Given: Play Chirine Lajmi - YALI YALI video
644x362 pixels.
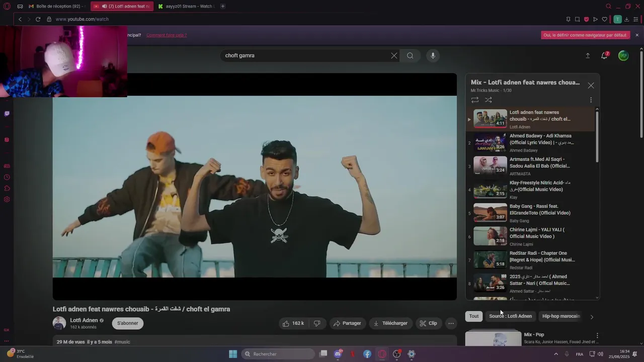Looking at the screenshot, I should [530, 236].
